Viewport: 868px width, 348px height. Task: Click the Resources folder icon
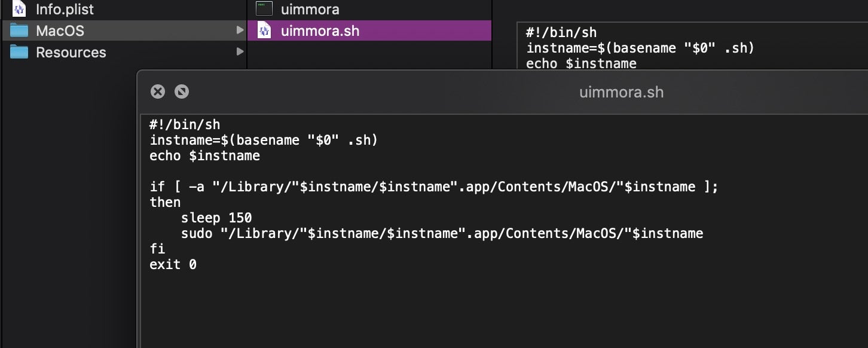pyautogui.click(x=19, y=52)
